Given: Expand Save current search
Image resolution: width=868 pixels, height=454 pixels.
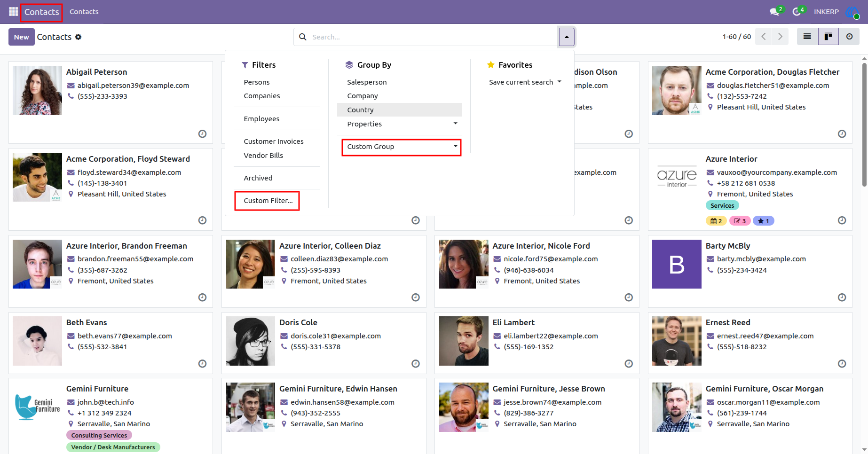Looking at the screenshot, I should coord(525,82).
